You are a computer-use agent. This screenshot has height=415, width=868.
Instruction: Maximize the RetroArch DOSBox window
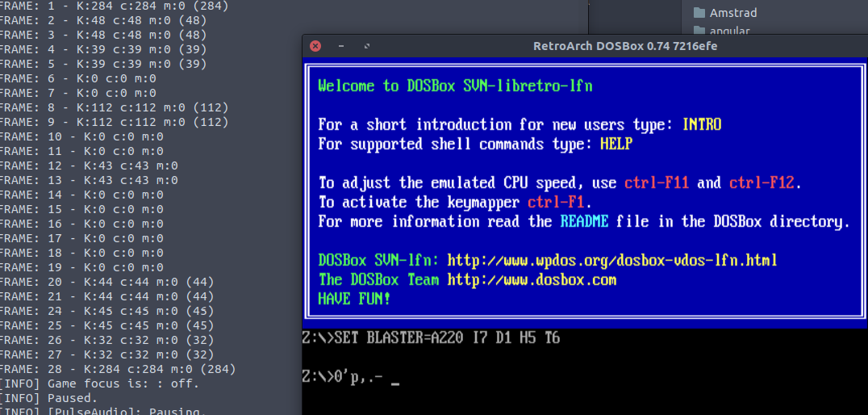366,46
